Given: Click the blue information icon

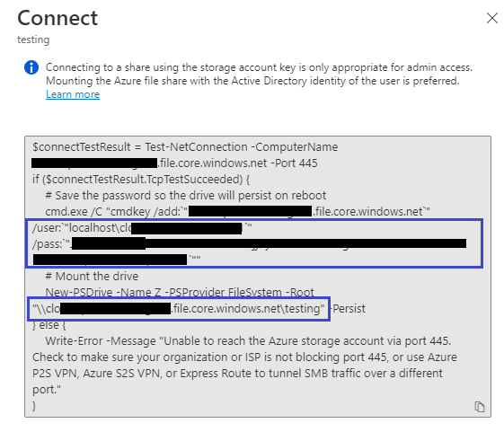Looking at the screenshot, I should coord(31,67).
